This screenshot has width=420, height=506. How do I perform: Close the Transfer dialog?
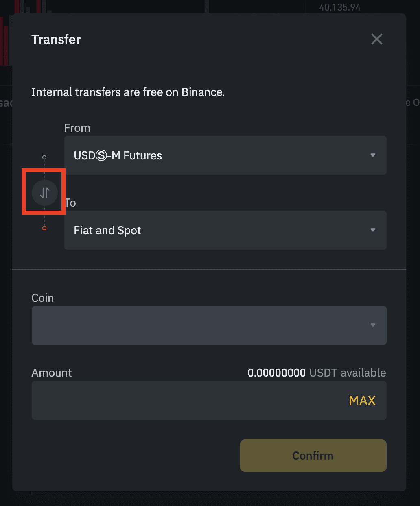[377, 39]
